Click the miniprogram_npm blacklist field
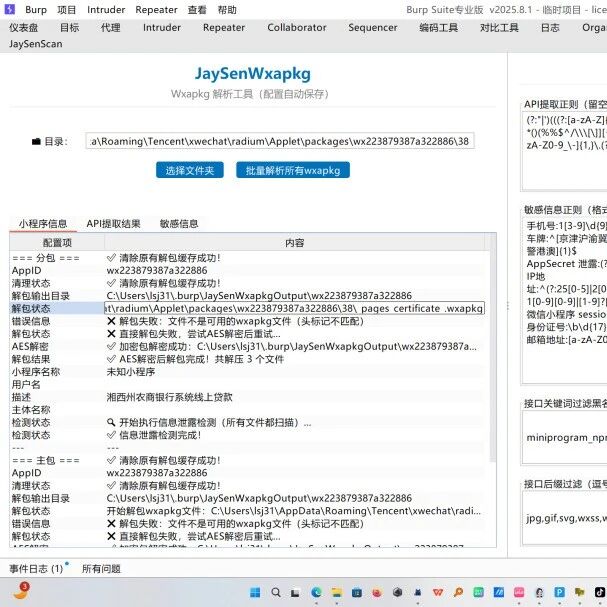607x607 pixels. point(565,437)
